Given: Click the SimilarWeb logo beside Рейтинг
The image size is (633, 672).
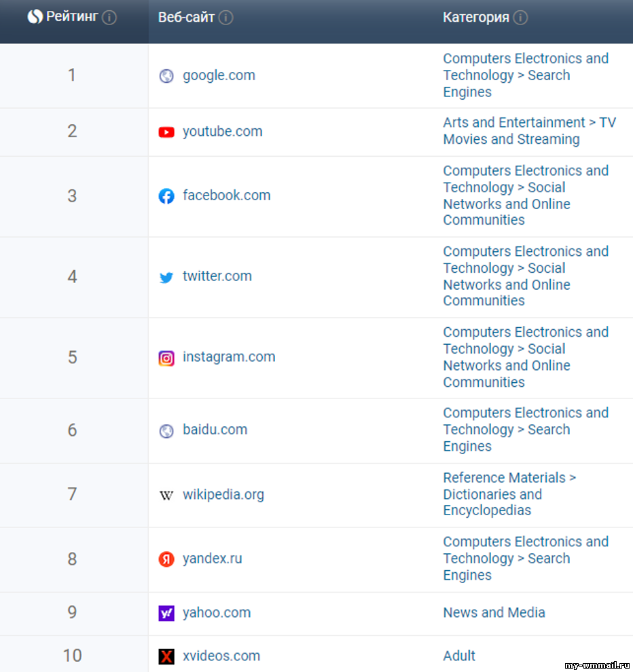Looking at the screenshot, I should click(35, 17).
